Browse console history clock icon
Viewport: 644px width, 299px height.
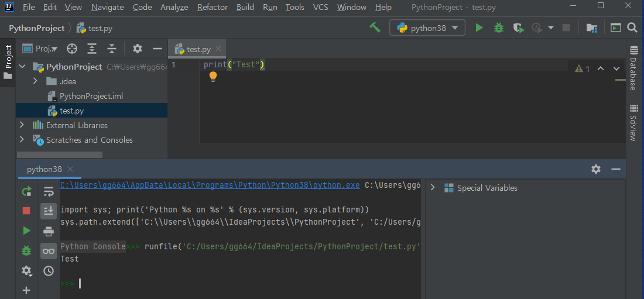click(x=49, y=271)
